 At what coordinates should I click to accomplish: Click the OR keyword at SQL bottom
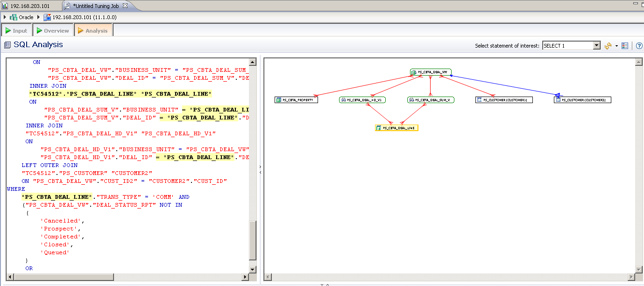tap(29, 268)
